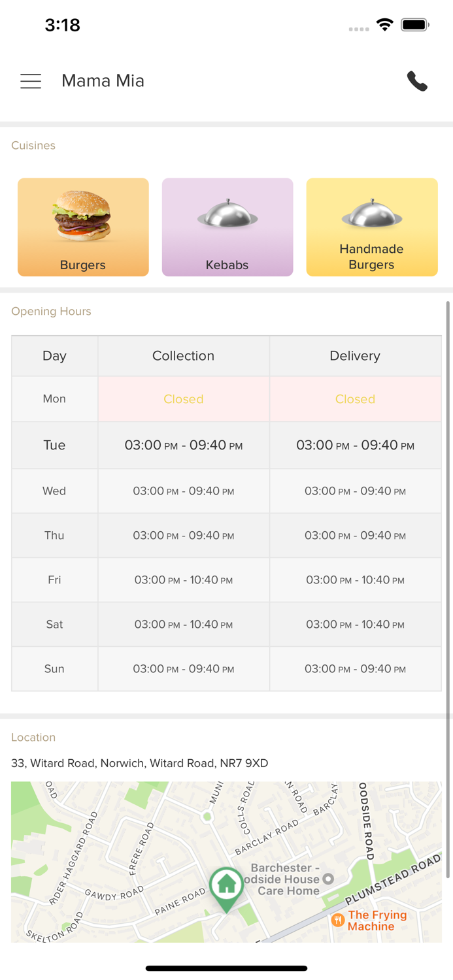The image size is (453, 980).
Task: Tap the Wi-Fi status icon
Action: click(x=384, y=25)
